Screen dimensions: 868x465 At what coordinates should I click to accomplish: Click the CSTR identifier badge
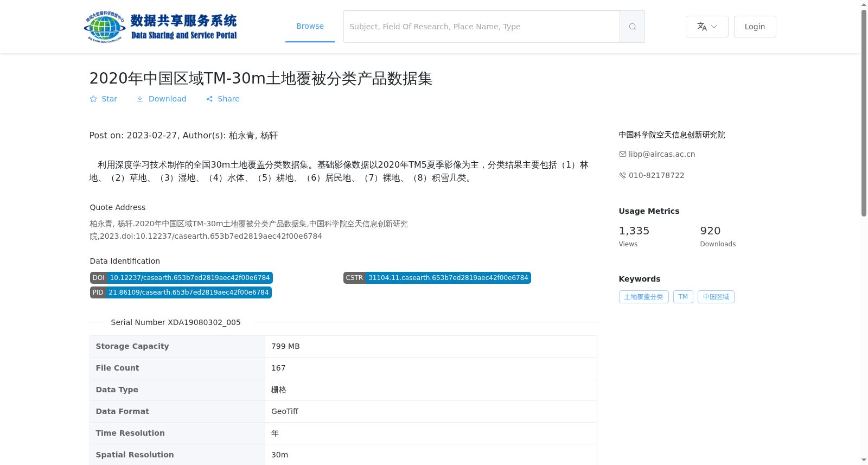tap(437, 278)
